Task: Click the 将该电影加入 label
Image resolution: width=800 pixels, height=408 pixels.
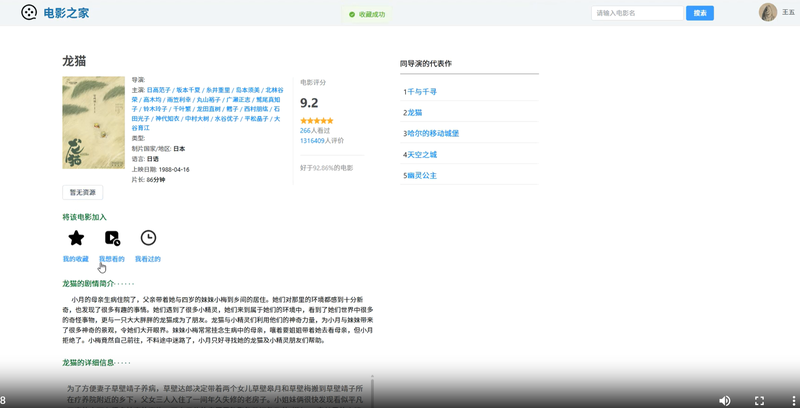Action: pyautogui.click(x=85, y=217)
